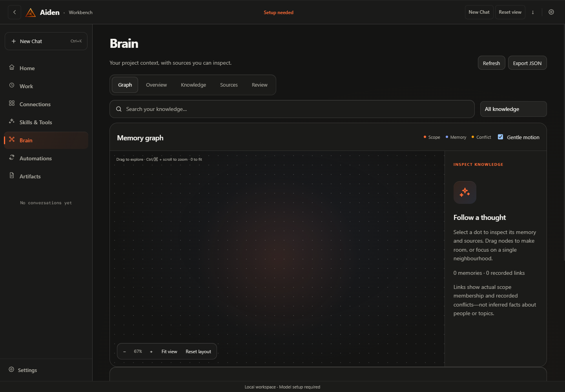Click the Aiden triangle logo

click(x=31, y=13)
